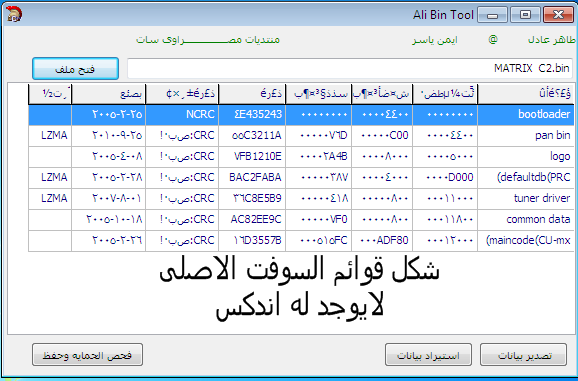Click the 4E435243 value cell

pyautogui.click(x=252, y=114)
